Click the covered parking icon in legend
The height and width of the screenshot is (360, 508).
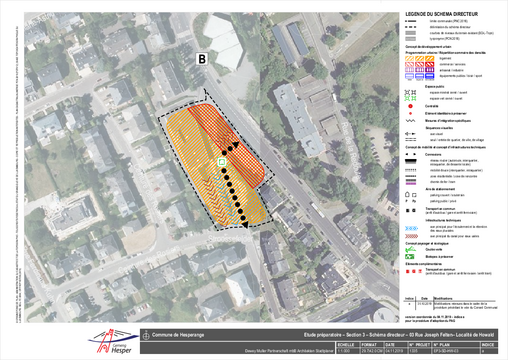(x=407, y=194)
